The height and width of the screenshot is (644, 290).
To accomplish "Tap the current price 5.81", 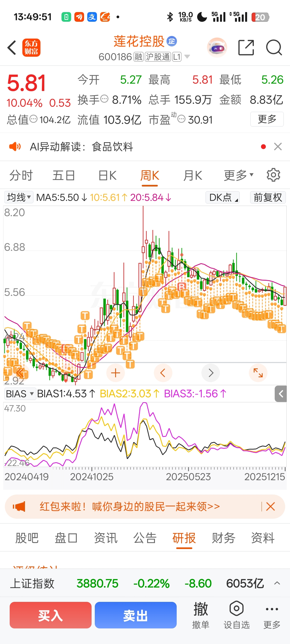I will tap(26, 83).
